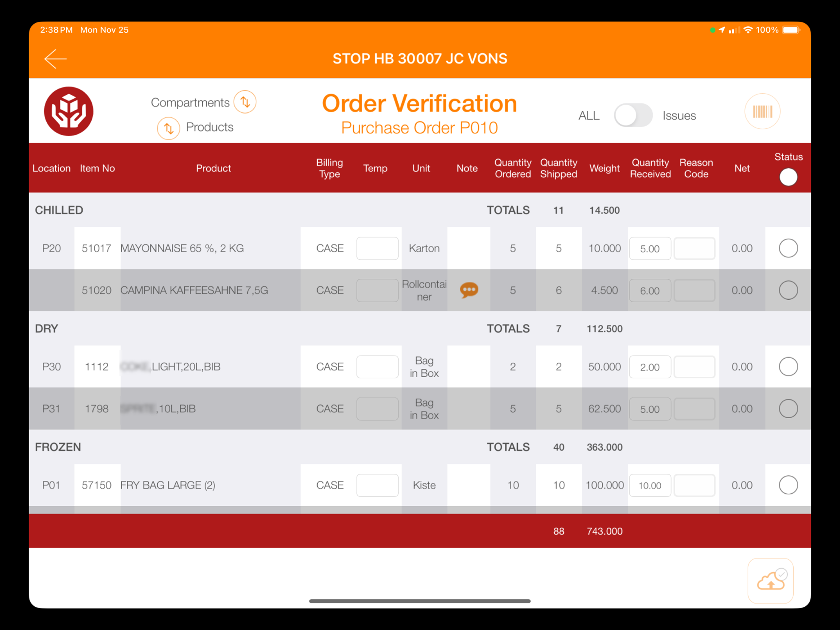Open the barcode scanner
The width and height of the screenshot is (840, 630).
(762, 111)
